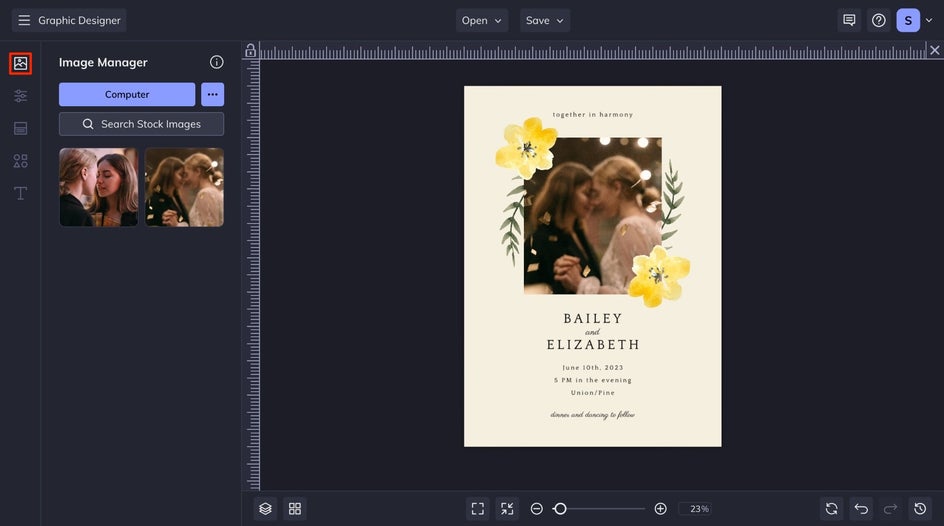The image size is (944, 526).
Task: Select '5 PM in the evening' text
Action: 593,380
